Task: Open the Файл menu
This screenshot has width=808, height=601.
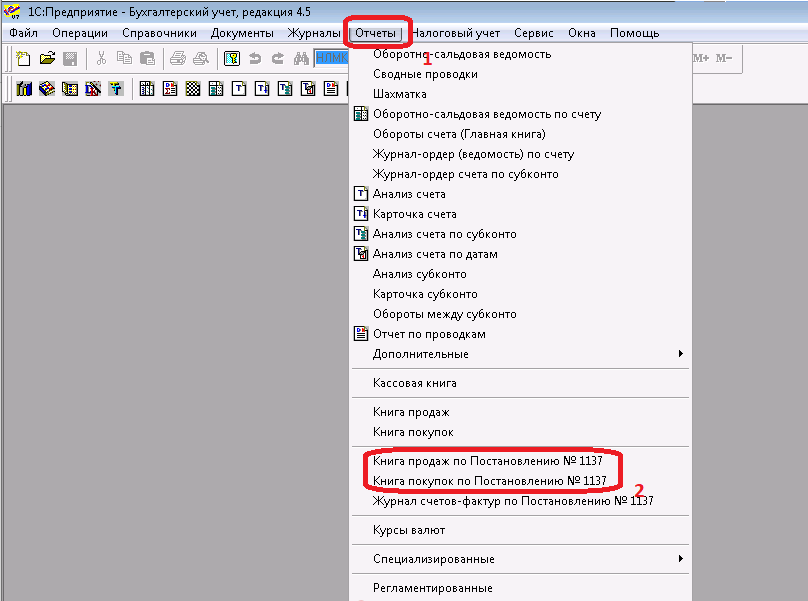Action: click(23, 33)
